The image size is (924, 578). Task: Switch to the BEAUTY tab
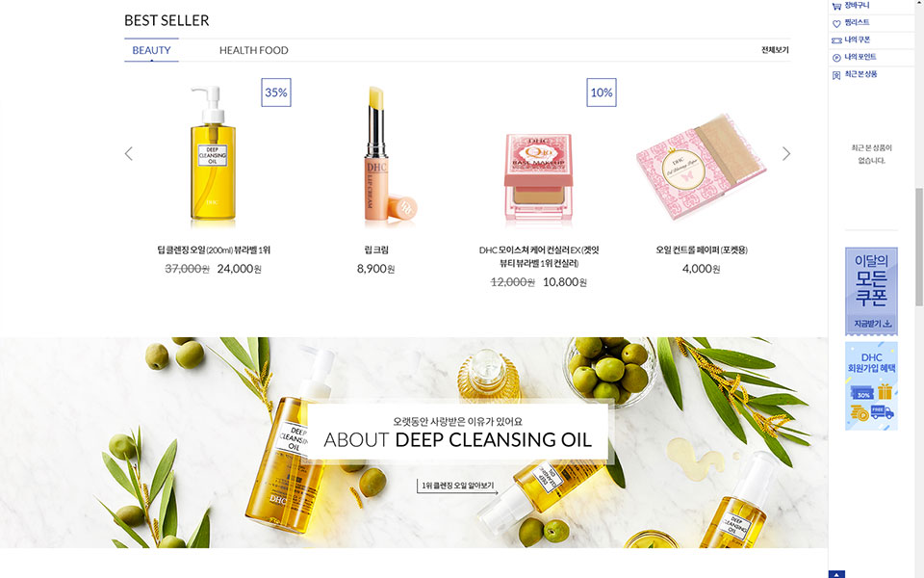coord(151,50)
